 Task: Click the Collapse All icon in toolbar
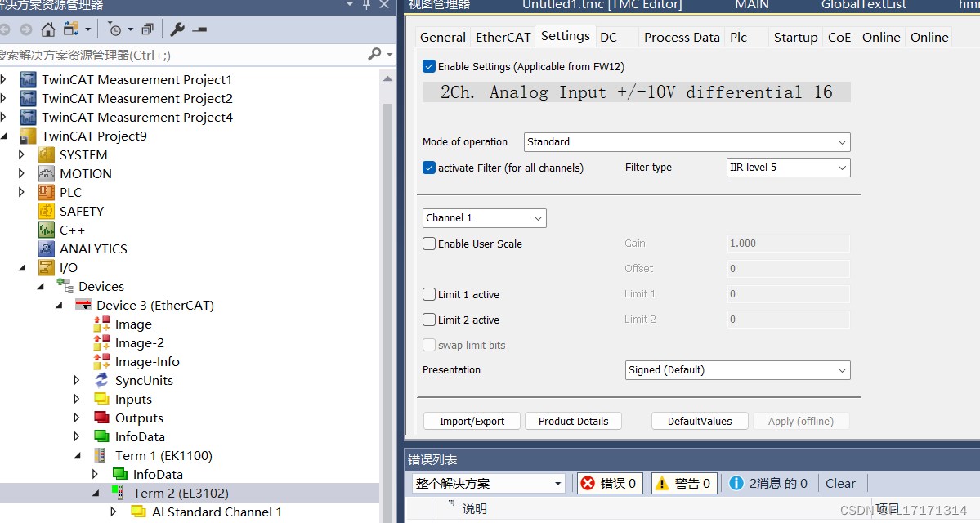[147, 29]
